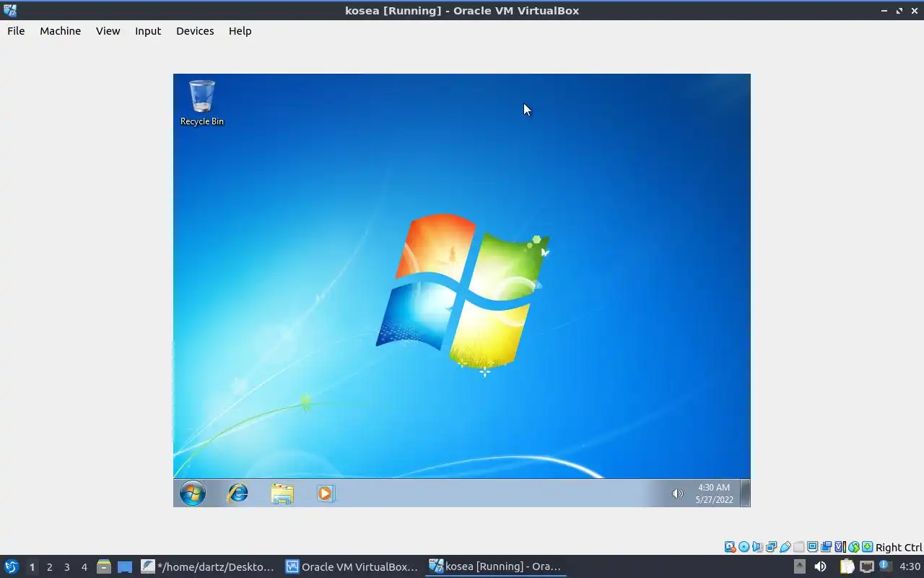The image size is (924, 578).
Task: Click the Show desktop strip in Windows taskbar
Action: click(x=746, y=493)
